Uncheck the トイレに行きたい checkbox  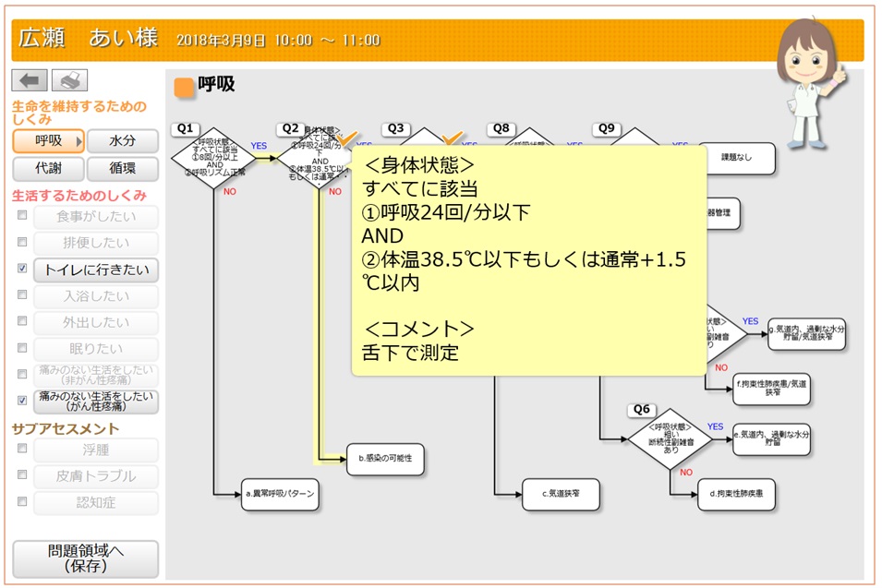click(x=22, y=268)
